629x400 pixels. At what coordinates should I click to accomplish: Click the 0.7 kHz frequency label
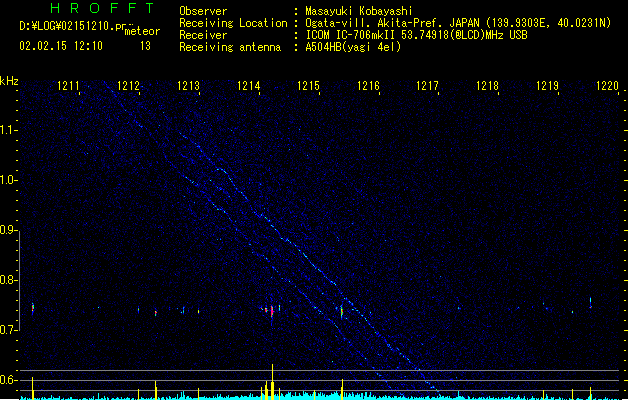[x=9, y=330]
